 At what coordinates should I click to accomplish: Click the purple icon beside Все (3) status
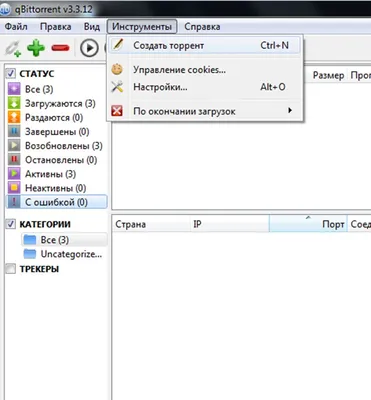[14, 89]
